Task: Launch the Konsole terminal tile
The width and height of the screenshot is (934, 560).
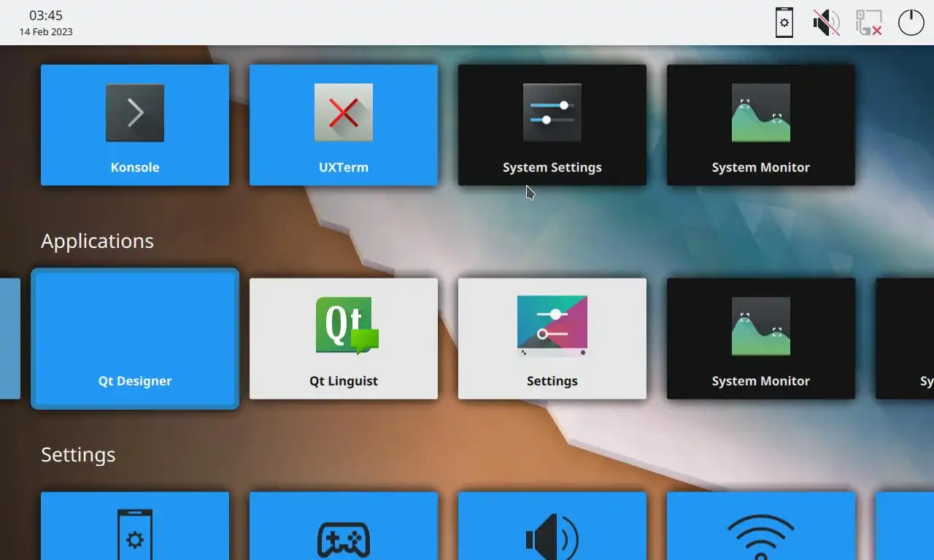Action: 135,125
